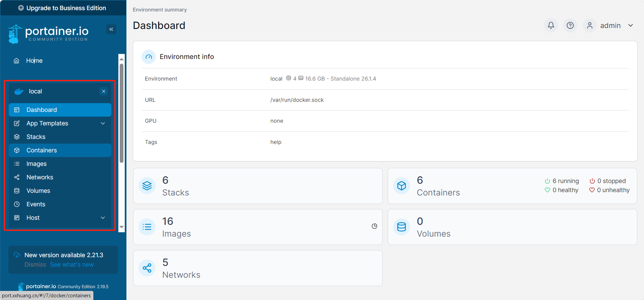Click the Containers tile cube icon
The height and width of the screenshot is (300, 644).
tap(402, 186)
